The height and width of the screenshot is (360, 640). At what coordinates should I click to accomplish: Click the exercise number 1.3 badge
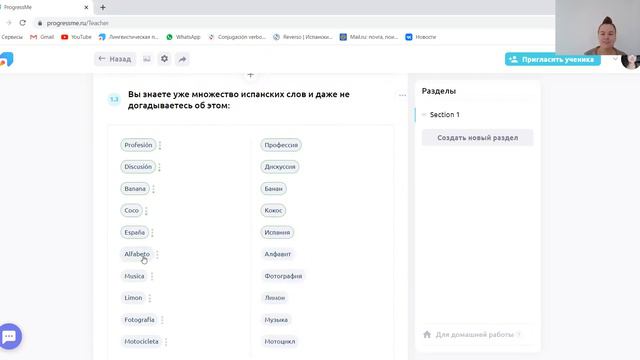114,99
